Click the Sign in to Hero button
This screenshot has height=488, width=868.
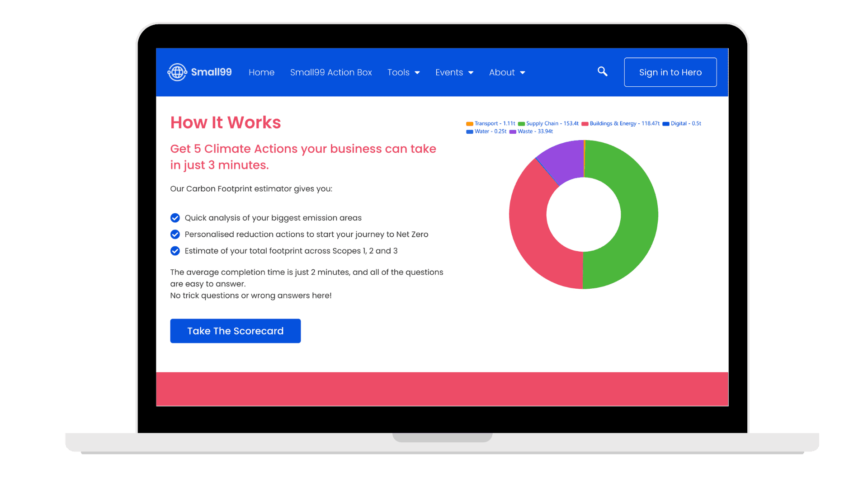[x=670, y=72]
